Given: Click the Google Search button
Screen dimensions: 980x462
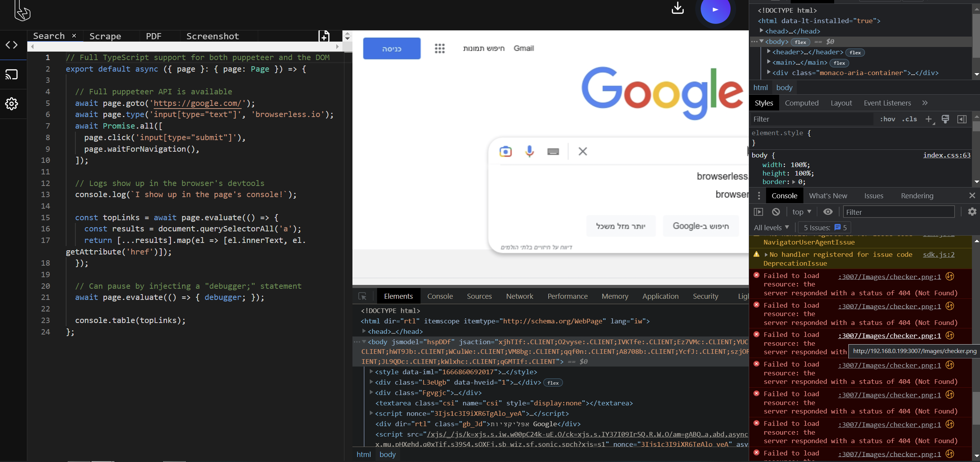Looking at the screenshot, I should coord(701,226).
